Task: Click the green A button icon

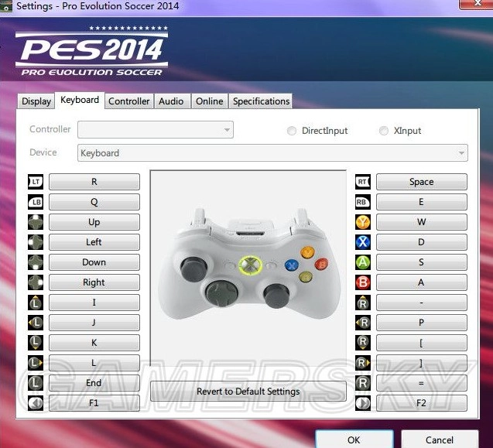Action: (x=362, y=262)
